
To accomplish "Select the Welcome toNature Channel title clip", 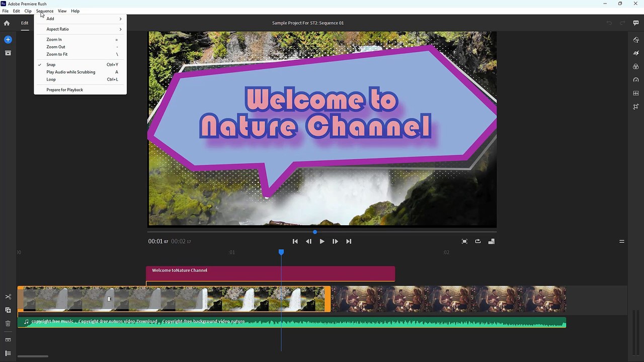I will click(270, 274).
